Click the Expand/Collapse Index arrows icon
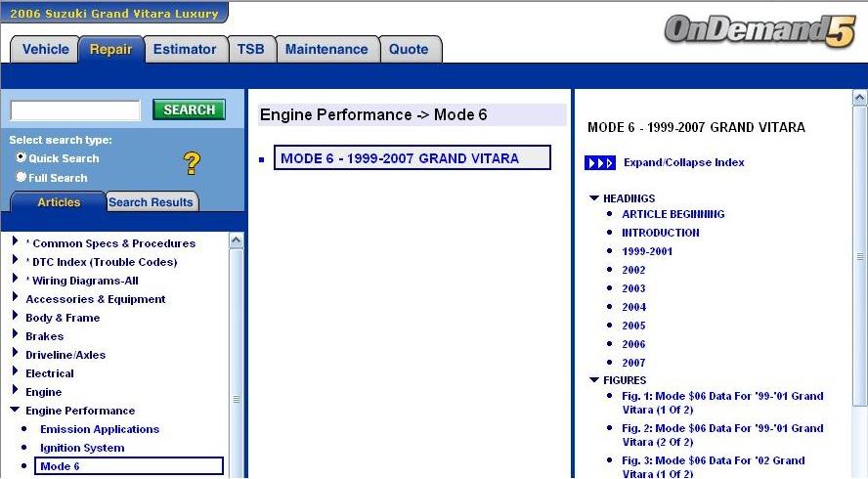The width and height of the screenshot is (868, 479). click(599, 163)
